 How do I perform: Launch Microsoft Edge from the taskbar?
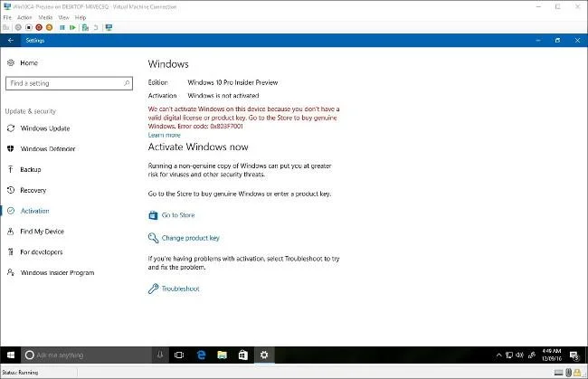(x=201, y=355)
